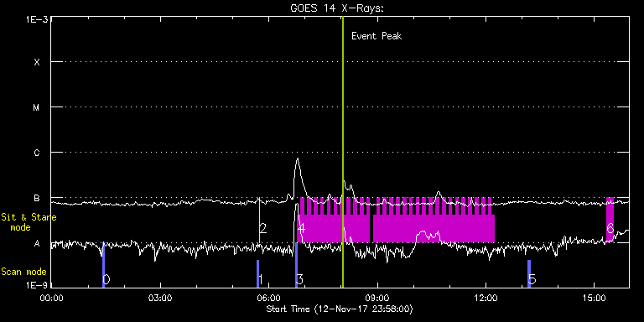Click the A flare class axis label
644x322 pixels.
coord(37,243)
